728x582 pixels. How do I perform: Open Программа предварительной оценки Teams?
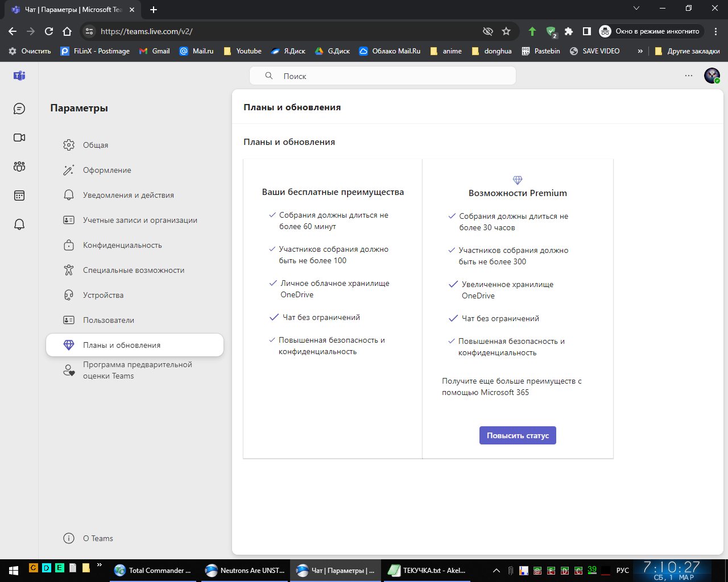point(135,370)
